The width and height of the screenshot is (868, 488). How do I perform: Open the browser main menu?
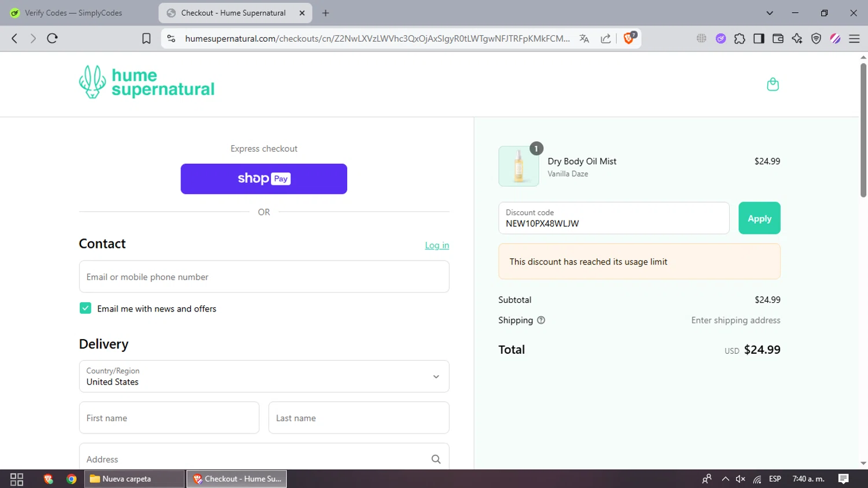coord(854,38)
